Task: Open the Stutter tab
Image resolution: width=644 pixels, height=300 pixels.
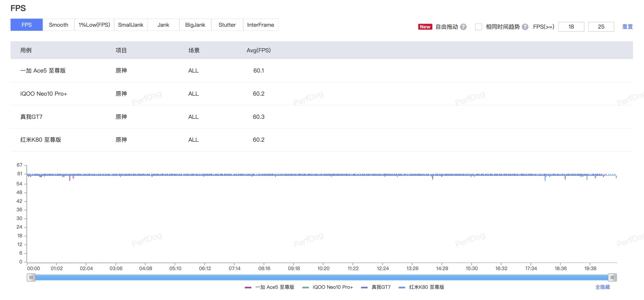Action: tap(227, 25)
